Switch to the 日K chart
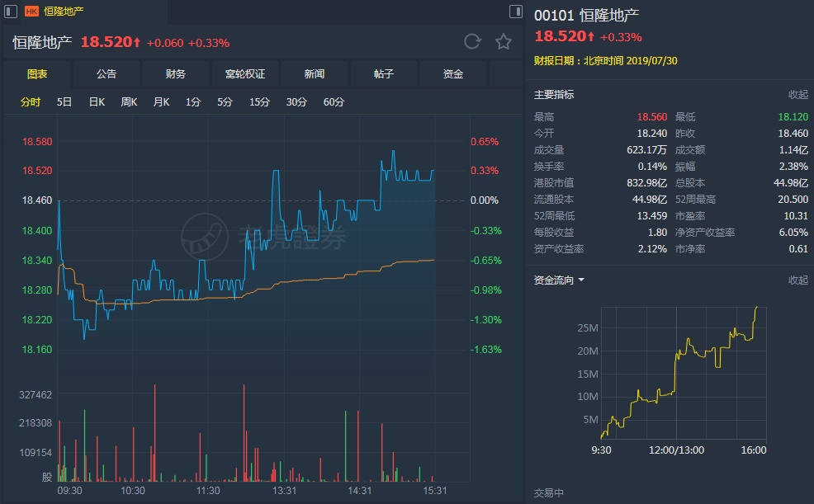 [97, 102]
